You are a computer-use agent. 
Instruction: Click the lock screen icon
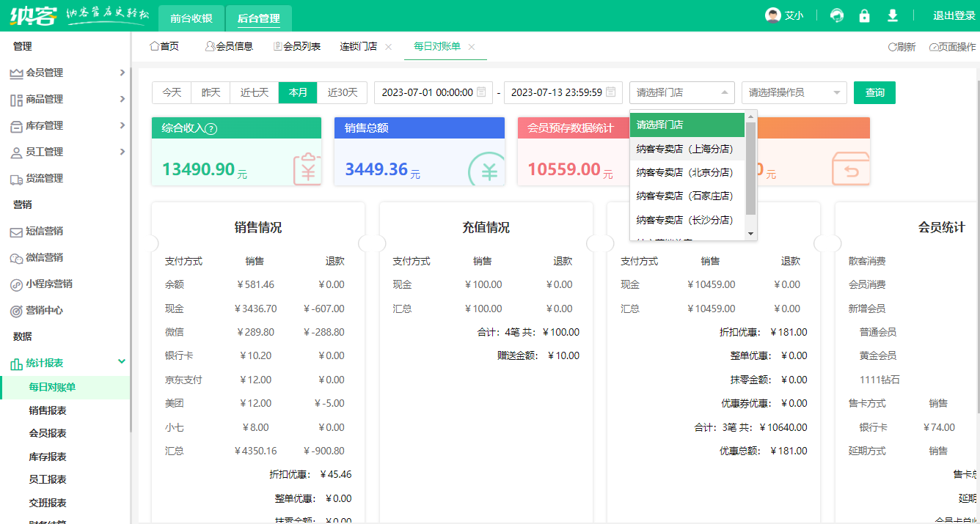click(865, 15)
